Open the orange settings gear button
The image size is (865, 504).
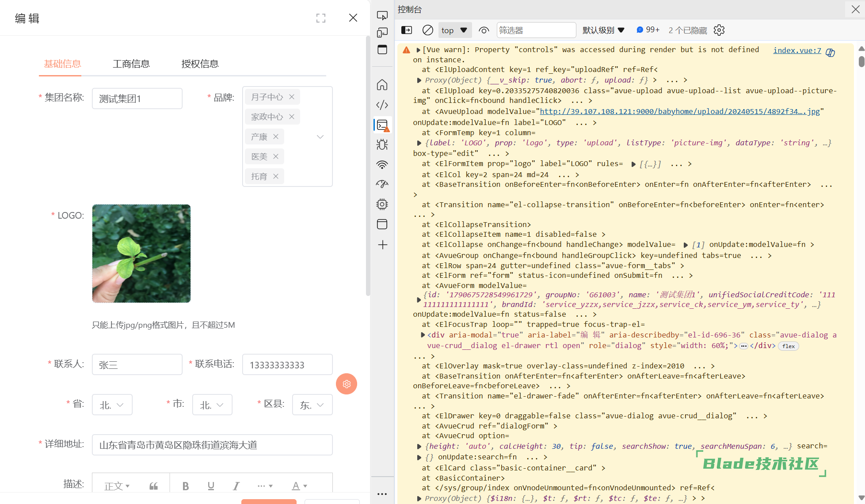[x=347, y=384]
